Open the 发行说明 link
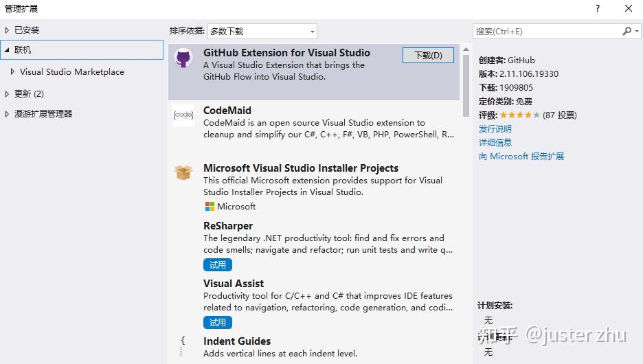This screenshot has height=364, width=643. coord(495,129)
